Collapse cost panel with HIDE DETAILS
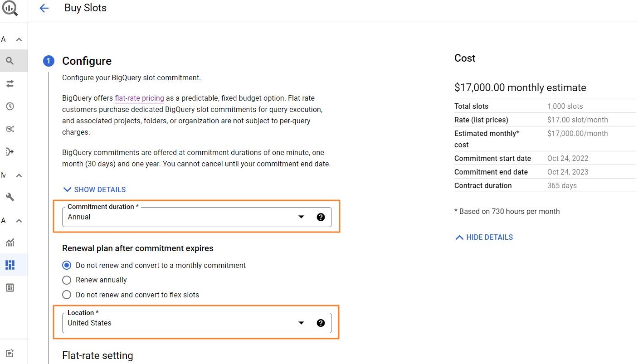638x364 pixels. 484,237
